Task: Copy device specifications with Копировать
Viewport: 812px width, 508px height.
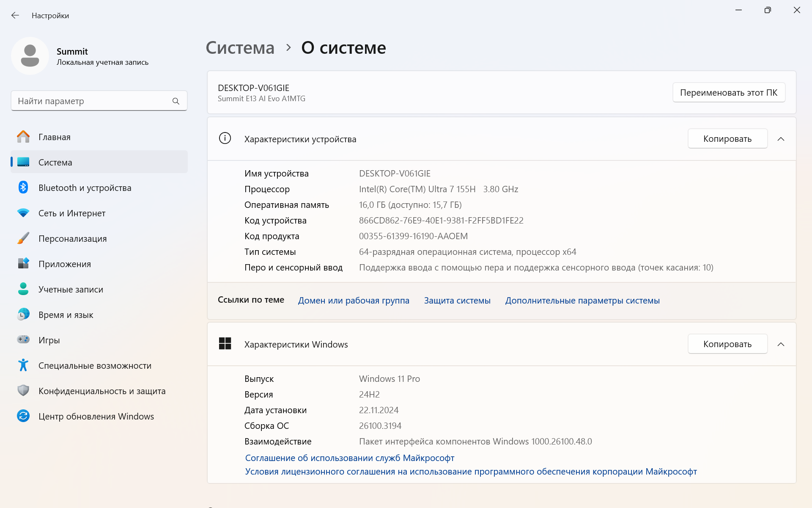Action: pyautogui.click(x=727, y=138)
